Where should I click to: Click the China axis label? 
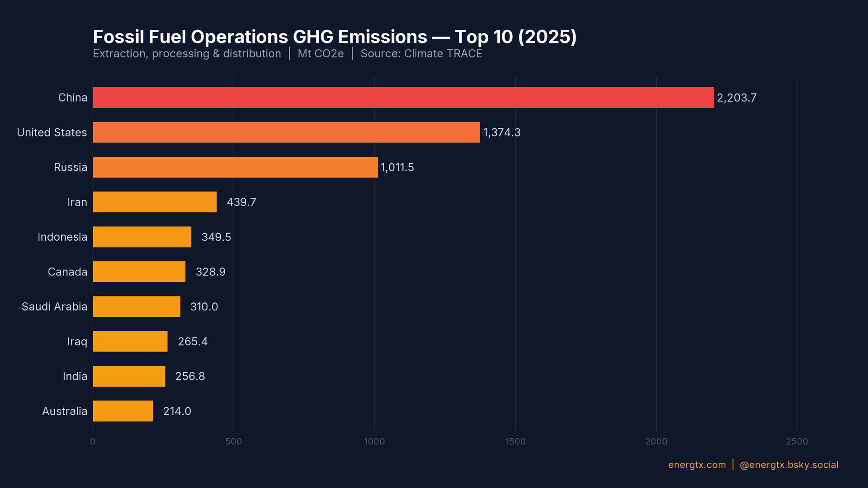point(73,97)
